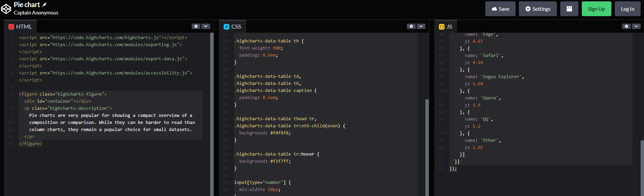Click the CodePen logo icon
This screenshot has height=196, width=644.
pyautogui.click(x=6, y=9)
